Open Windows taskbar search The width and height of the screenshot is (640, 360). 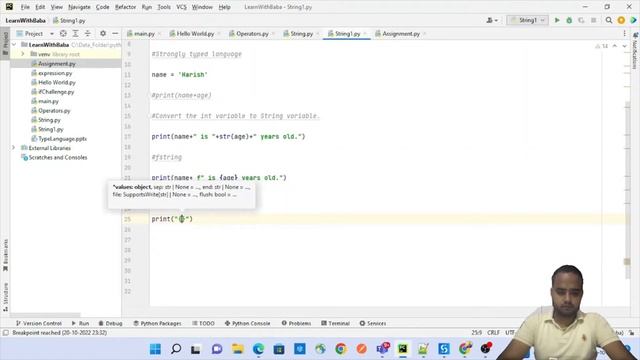tap(176, 349)
